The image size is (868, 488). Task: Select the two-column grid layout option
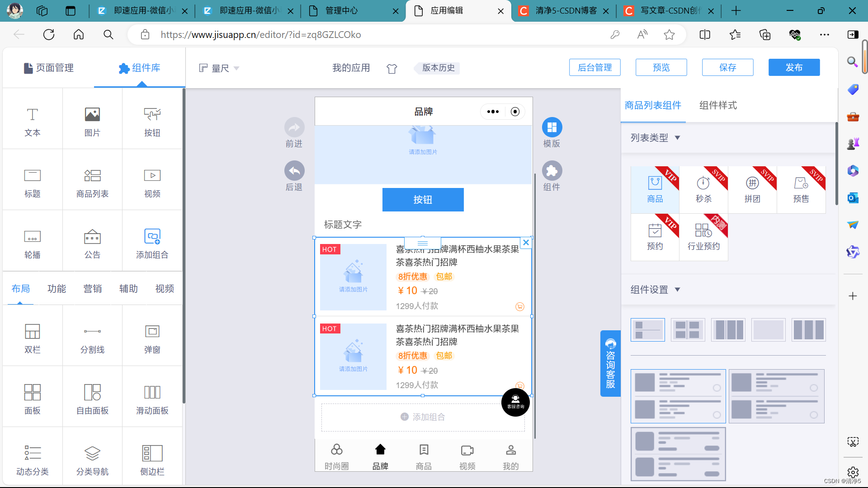[x=688, y=330]
